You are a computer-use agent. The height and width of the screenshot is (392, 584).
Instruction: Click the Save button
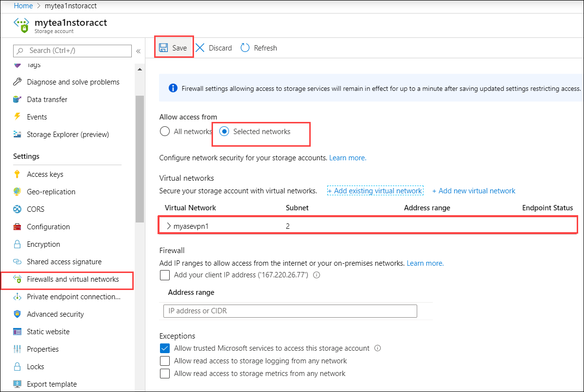coord(174,48)
